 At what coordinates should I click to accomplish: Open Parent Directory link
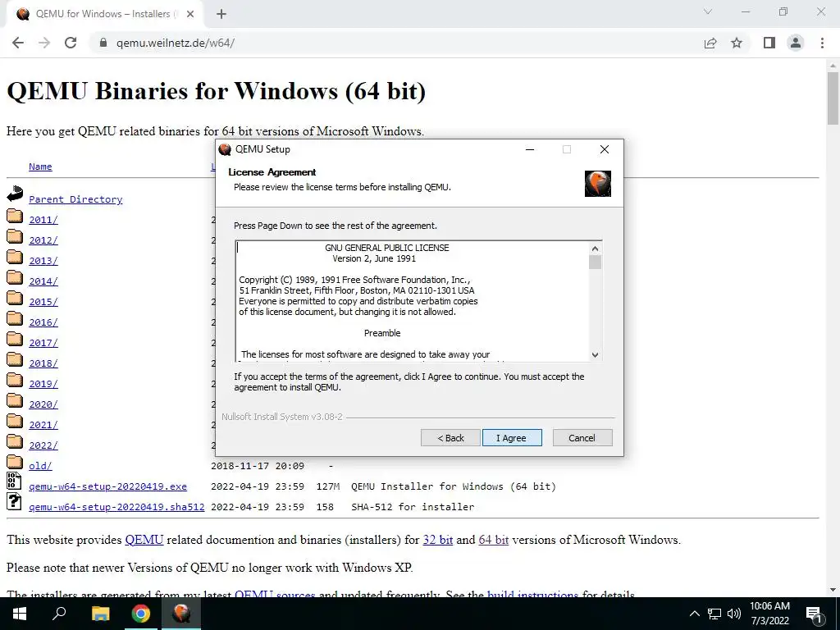point(75,199)
